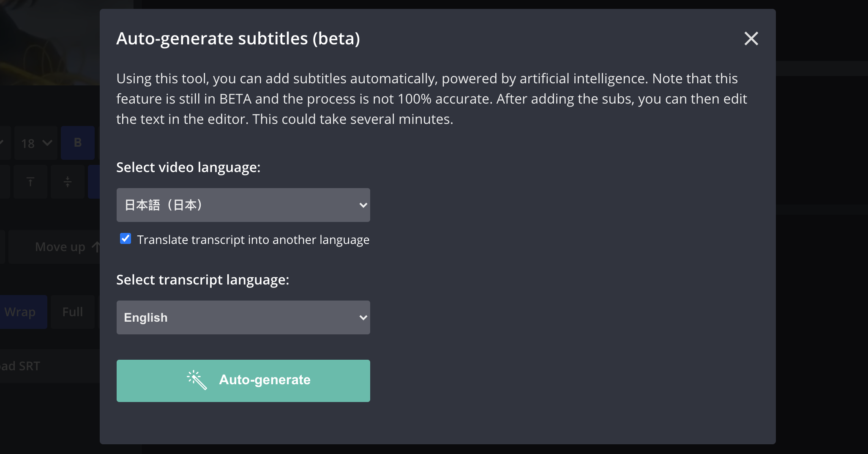Click the Translate transcript into another language label
Screen dimensions: 868x454
[253, 240]
